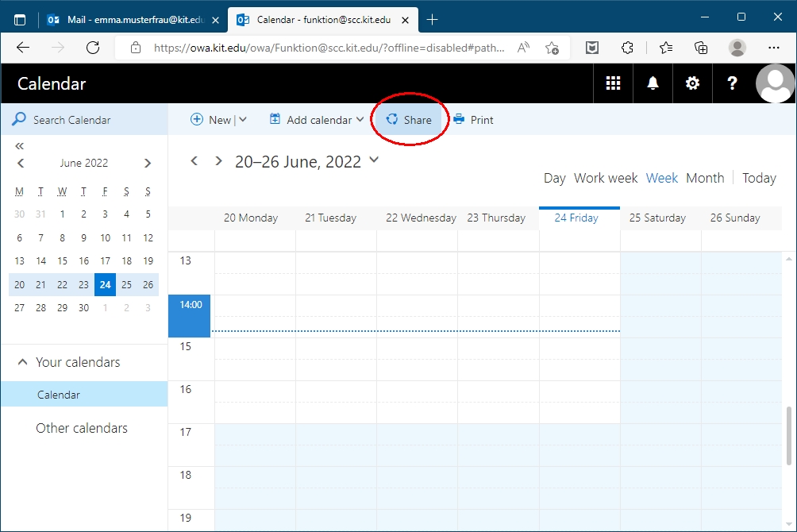Screen dimensions: 797x532
Task: Switch to Work week view
Action: point(605,178)
